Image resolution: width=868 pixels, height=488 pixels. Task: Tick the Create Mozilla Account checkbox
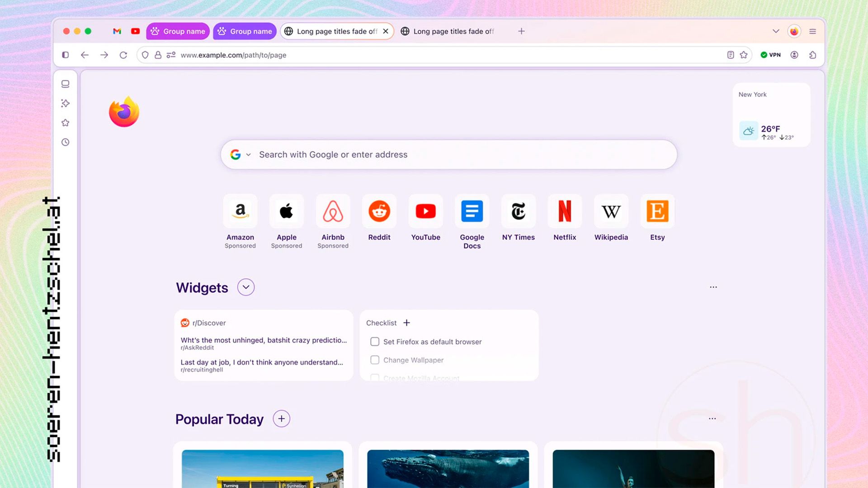point(375,377)
